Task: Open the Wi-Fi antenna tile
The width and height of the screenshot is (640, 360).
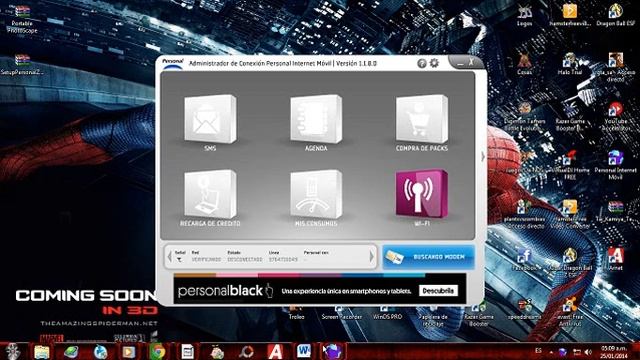Action: tap(422, 194)
